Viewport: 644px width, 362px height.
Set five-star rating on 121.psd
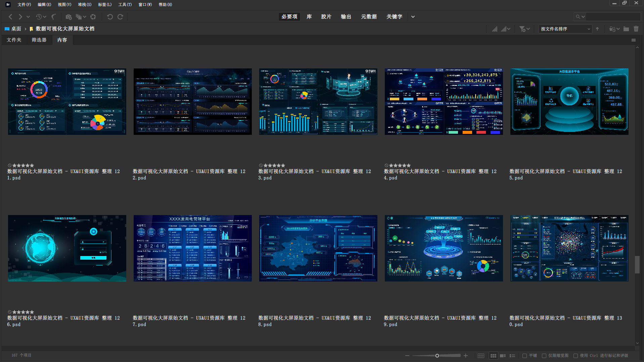[32, 165]
